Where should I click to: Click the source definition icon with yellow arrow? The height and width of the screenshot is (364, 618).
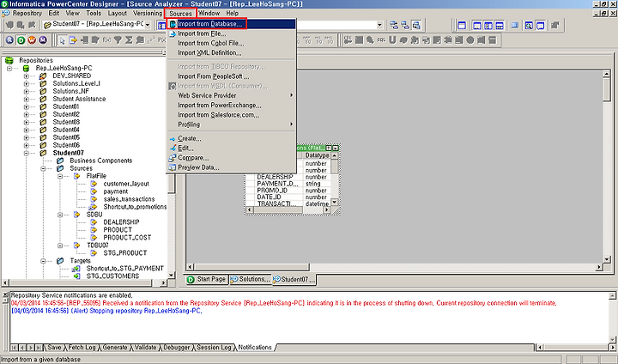pyautogui.click(x=73, y=40)
